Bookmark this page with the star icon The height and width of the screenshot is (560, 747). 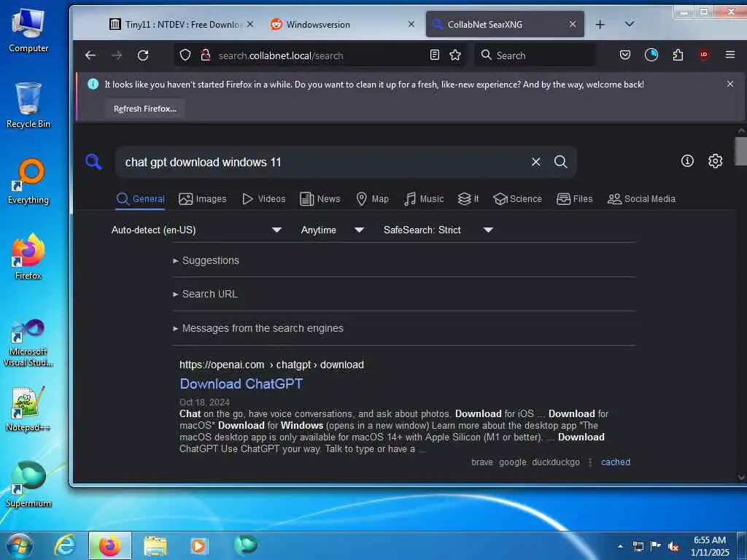(x=455, y=55)
